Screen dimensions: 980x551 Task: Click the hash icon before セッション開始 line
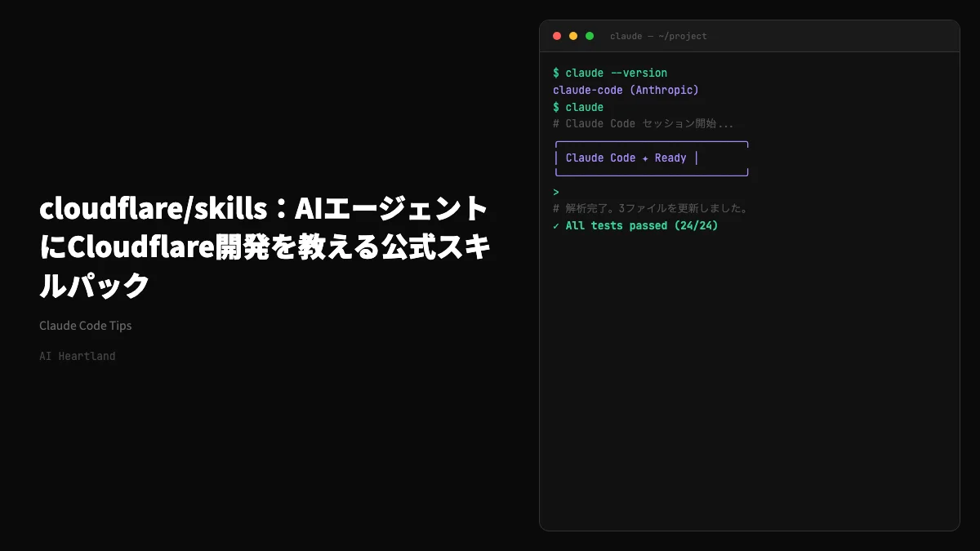pyautogui.click(x=556, y=123)
